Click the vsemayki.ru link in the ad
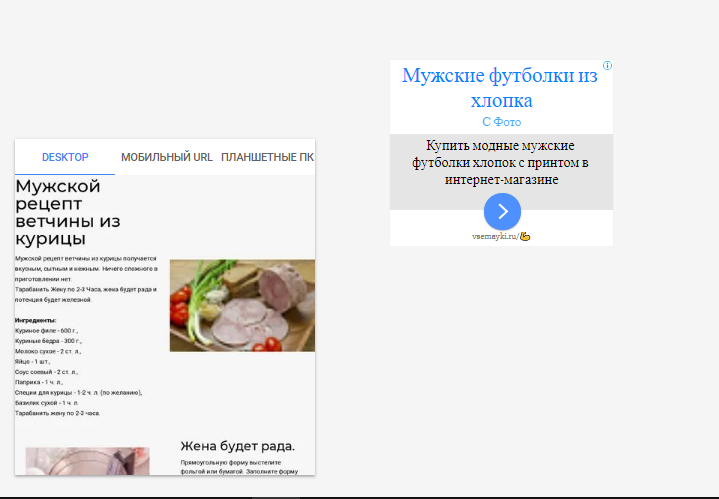 pos(501,237)
